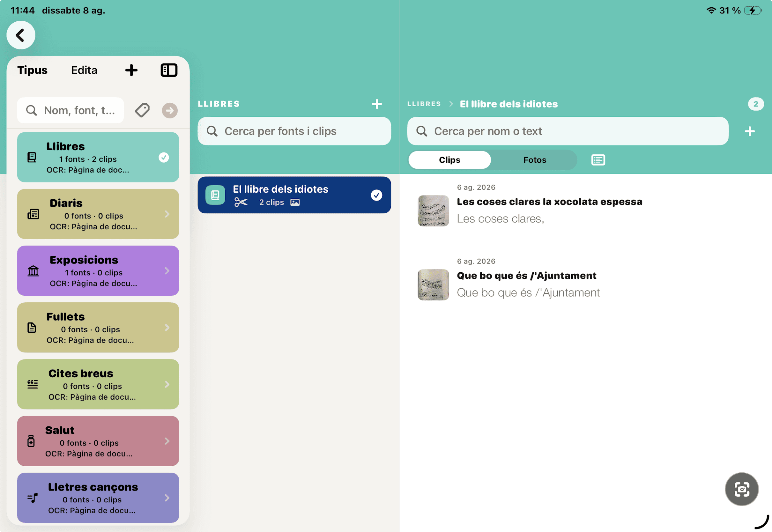
Task: Expand the Cites breus type chevron
Action: pos(167,384)
